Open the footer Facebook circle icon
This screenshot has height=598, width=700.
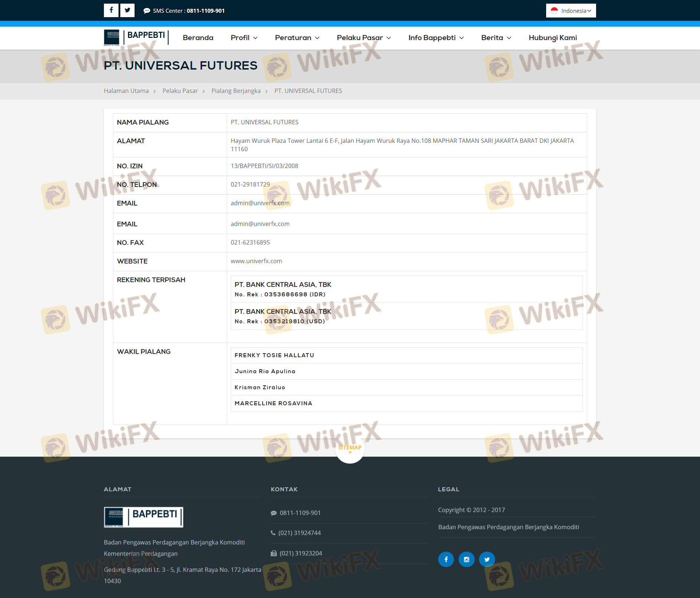point(446,559)
